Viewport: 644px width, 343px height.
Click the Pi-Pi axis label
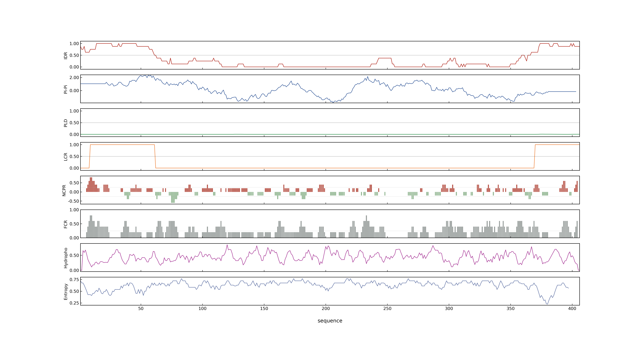coord(66,89)
